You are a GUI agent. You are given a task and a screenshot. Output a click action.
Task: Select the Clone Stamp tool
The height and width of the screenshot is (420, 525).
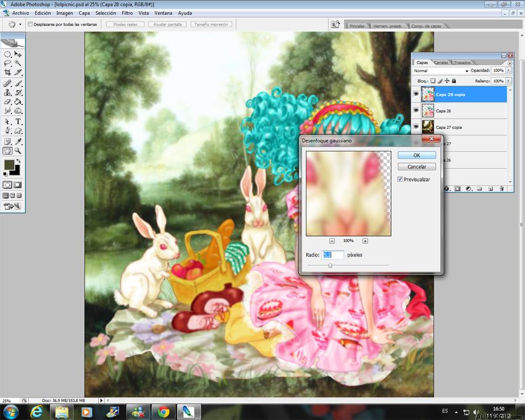pos(7,93)
